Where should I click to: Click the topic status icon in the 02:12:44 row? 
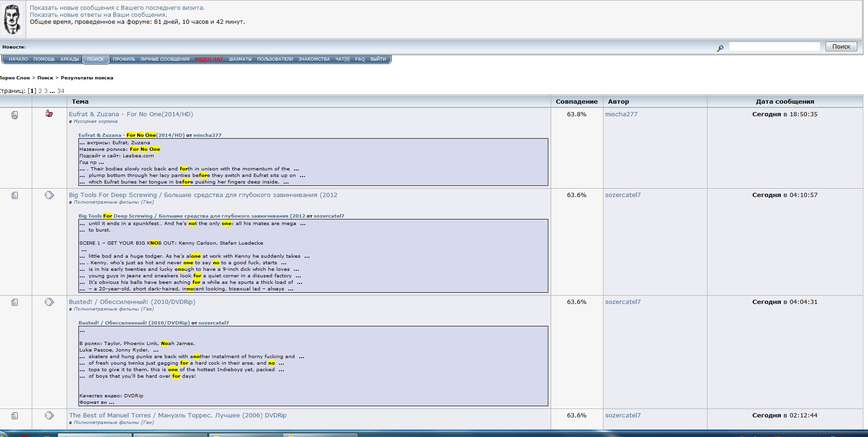point(14,416)
